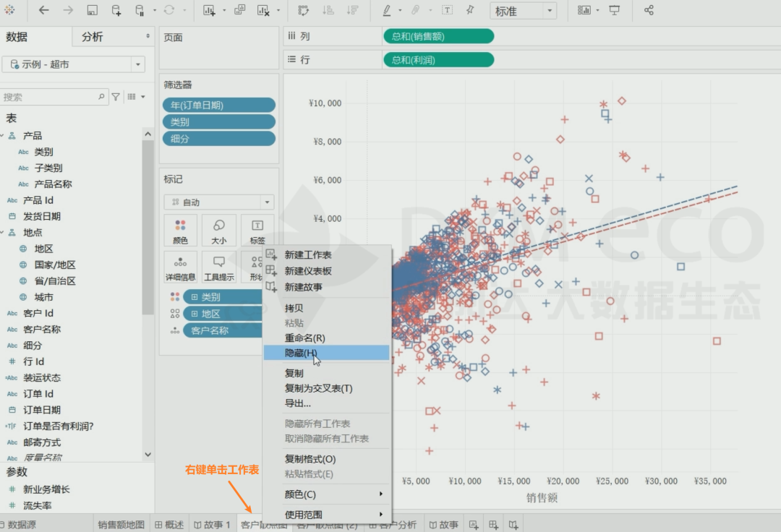Expand the 地区 pill on marks card
Viewport: 781px width, 532px height.
[x=195, y=314]
